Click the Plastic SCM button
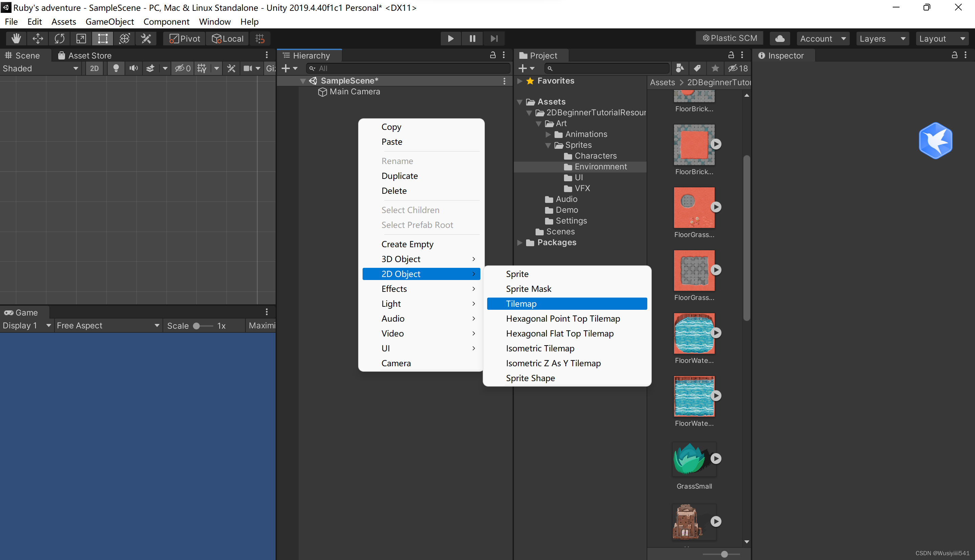 730,38
